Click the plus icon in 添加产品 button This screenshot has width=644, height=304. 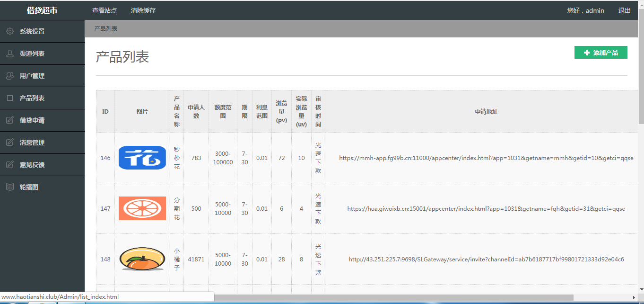tap(587, 53)
